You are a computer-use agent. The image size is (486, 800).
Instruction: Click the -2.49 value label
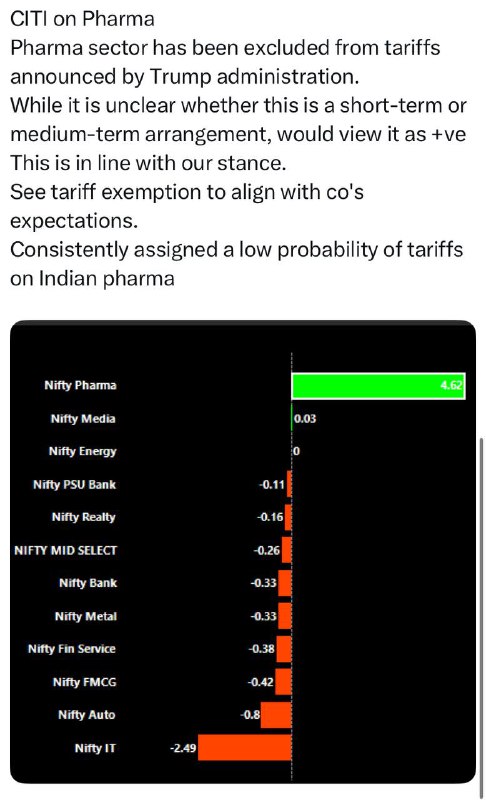(x=183, y=748)
